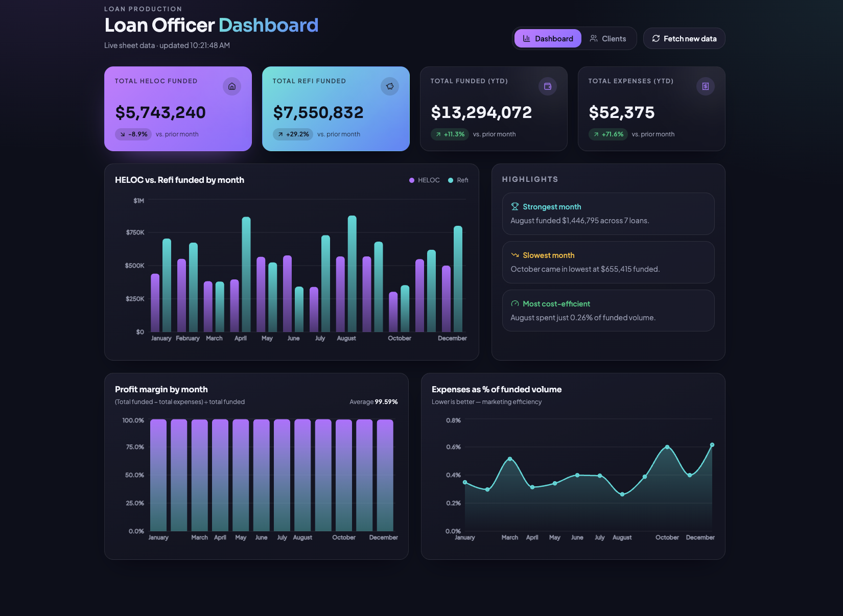Image resolution: width=843 pixels, height=616 pixels.
Task: Click the Fetch new data button
Action: tap(684, 38)
